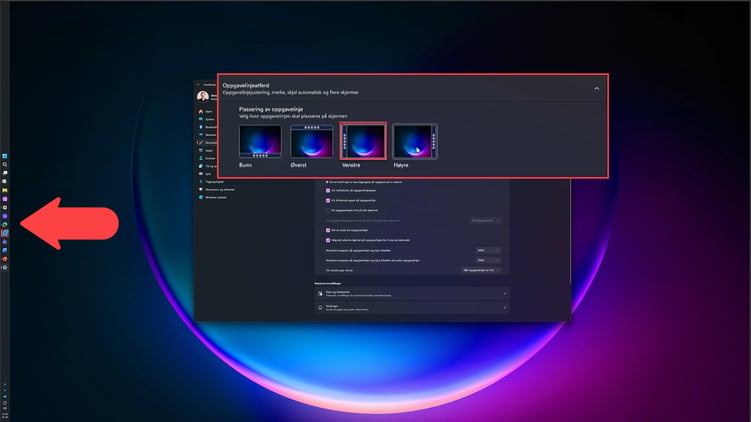This screenshot has width=751, height=422.
Task: Open Apper in the Settings sidebar
Action: [x=206, y=150]
